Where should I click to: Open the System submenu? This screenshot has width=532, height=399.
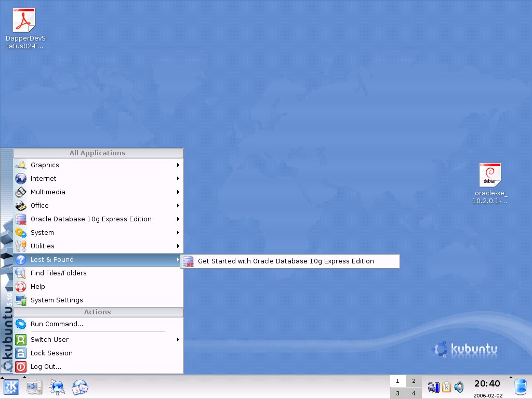point(98,233)
